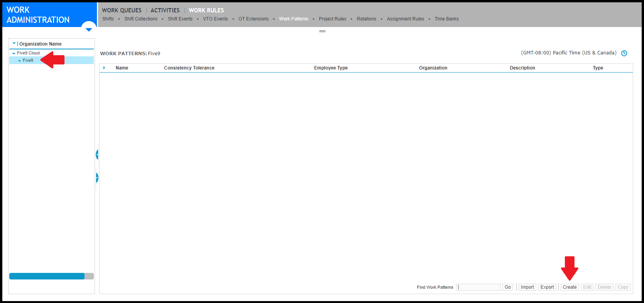
Task: Click Create to add a work pattern
Action: pyautogui.click(x=569, y=287)
